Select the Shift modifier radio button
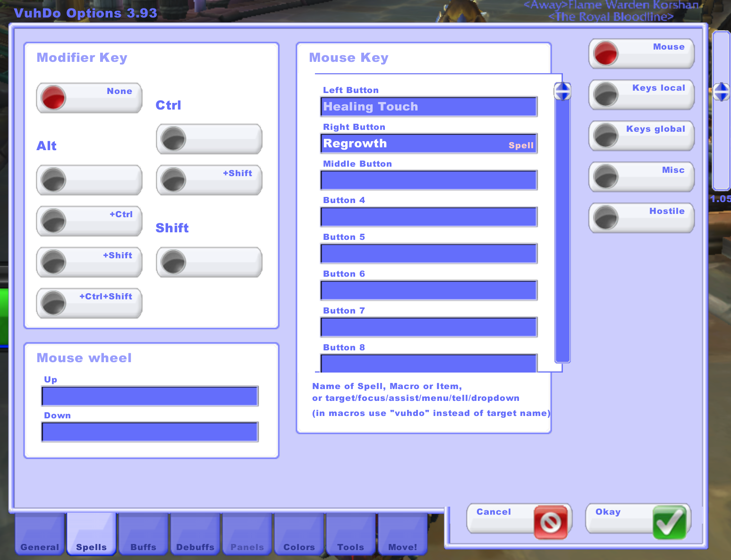Image resolution: width=731 pixels, height=560 pixels. point(173,262)
